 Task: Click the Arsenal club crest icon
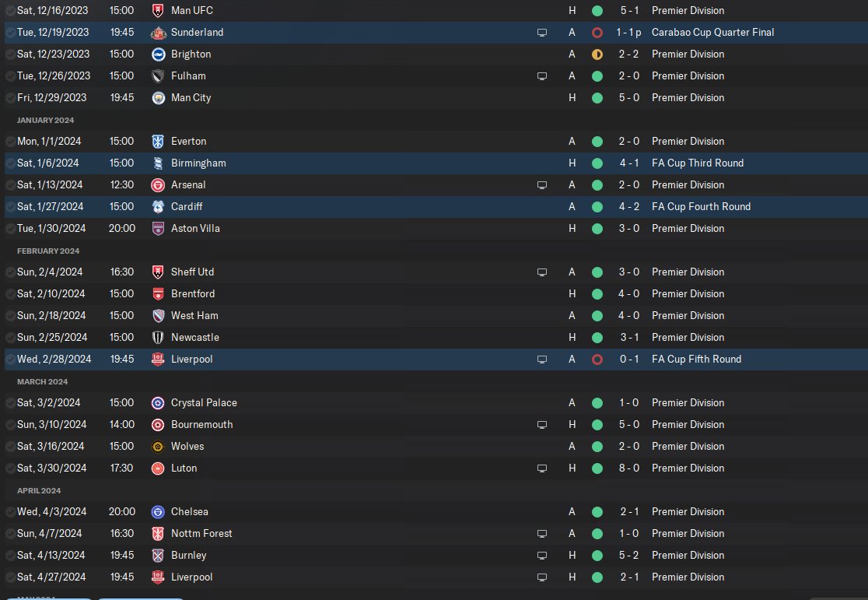[x=158, y=185]
